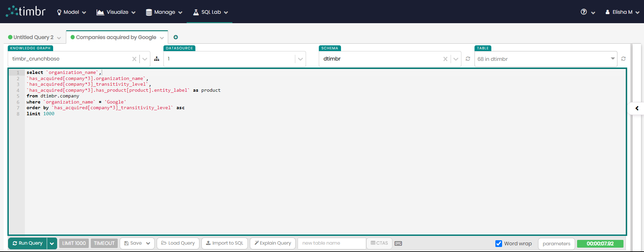Screen dimensions: 644x252
Task: Click the Save button
Action: 137,243
